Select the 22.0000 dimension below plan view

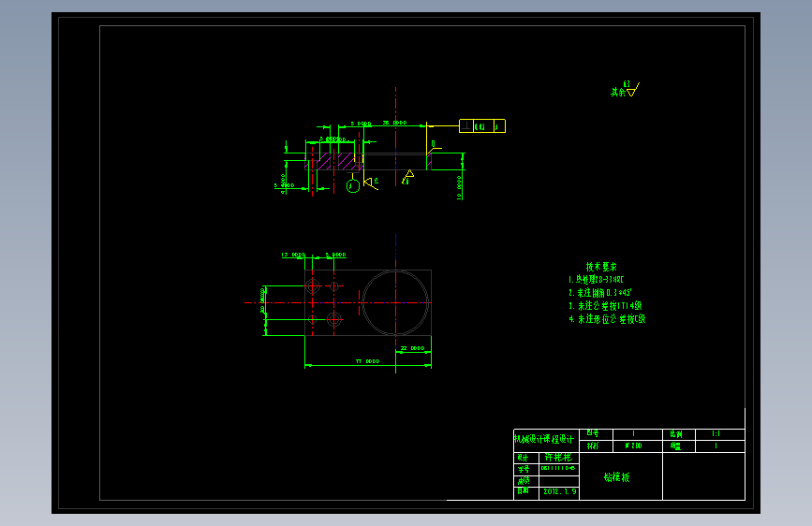(413, 348)
